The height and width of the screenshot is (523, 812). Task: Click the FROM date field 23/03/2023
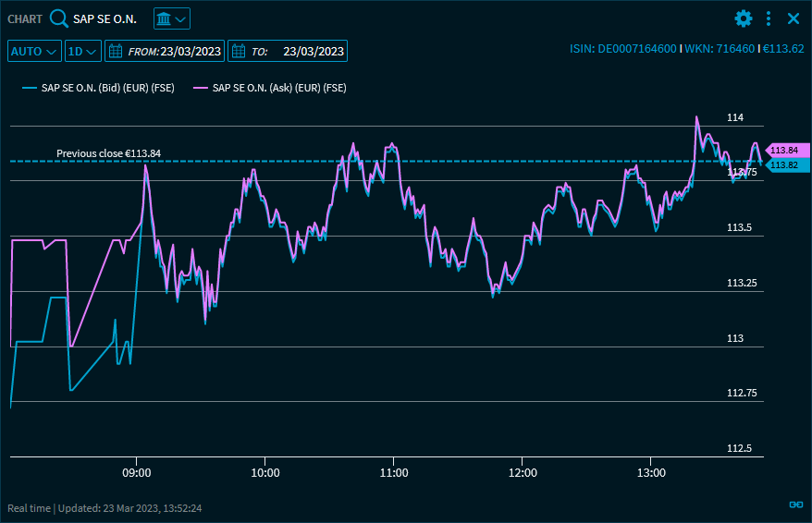191,51
